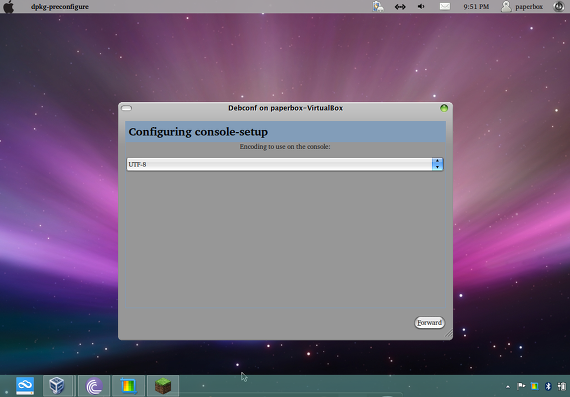Viewport: 570px width, 397px height.
Task: Click the Apple logo menu
Action: [8, 7]
